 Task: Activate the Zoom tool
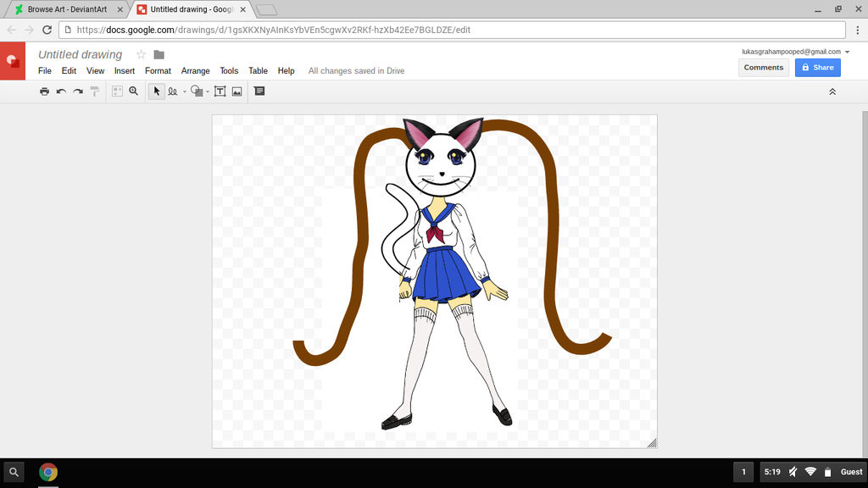[x=133, y=91]
